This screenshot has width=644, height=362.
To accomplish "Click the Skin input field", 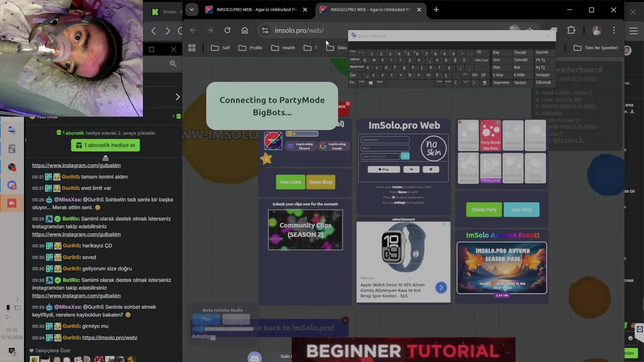I will pos(385,148).
